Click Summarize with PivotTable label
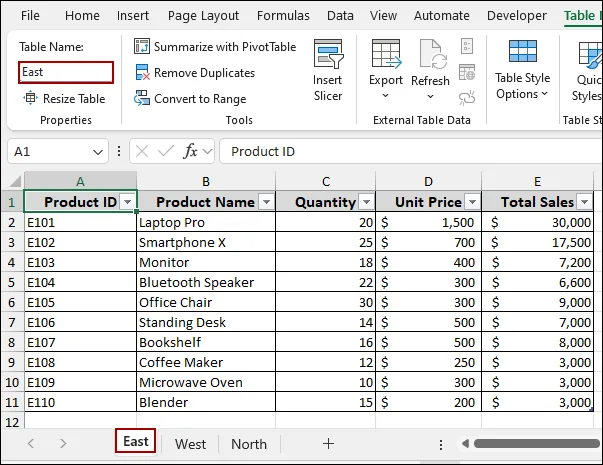 coord(225,47)
